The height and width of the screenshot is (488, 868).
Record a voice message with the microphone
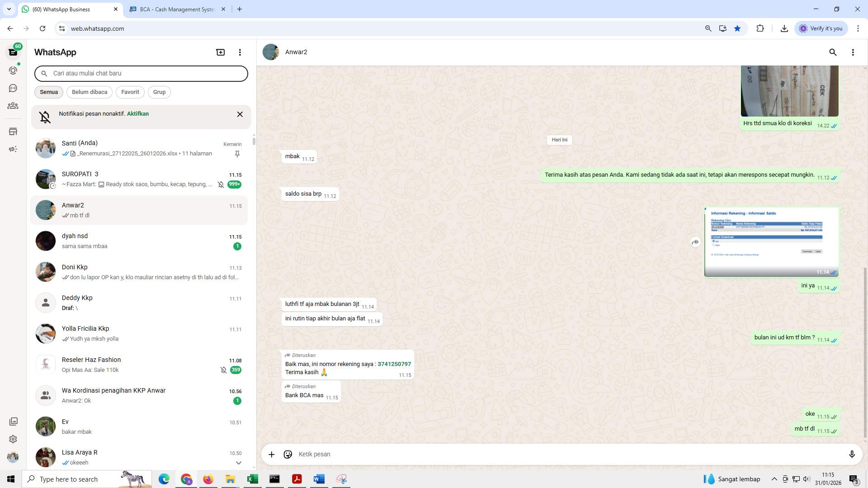(852, 454)
